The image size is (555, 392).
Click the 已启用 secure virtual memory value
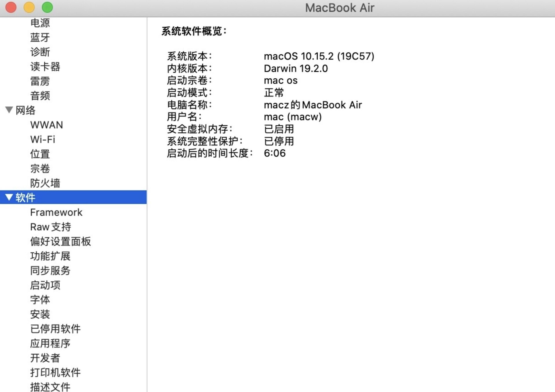click(279, 129)
